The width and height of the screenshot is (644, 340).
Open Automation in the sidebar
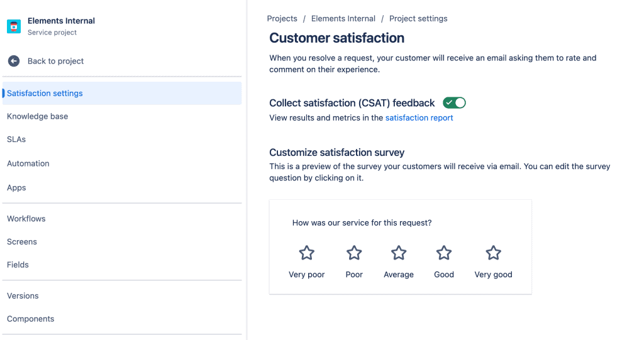28,163
